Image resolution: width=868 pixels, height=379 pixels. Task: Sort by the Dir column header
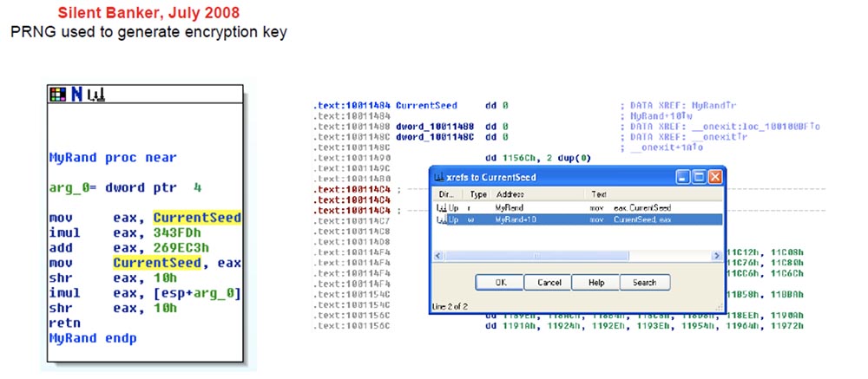(x=448, y=195)
